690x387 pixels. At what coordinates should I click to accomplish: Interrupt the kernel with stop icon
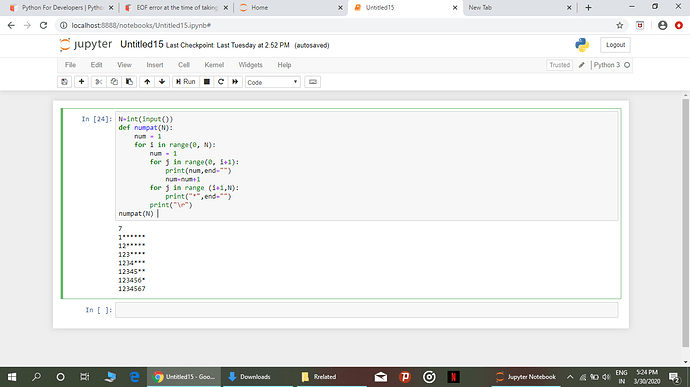(x=206, y=82)
